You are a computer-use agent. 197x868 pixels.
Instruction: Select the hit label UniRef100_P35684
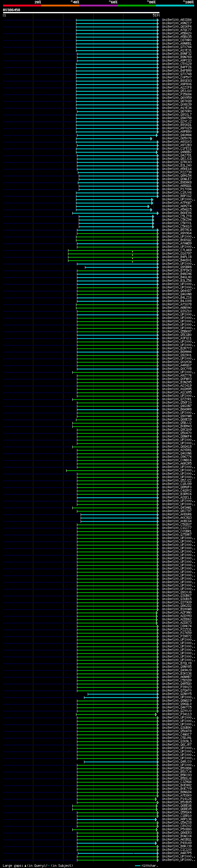pyautogui.click(x=177, y=94)
